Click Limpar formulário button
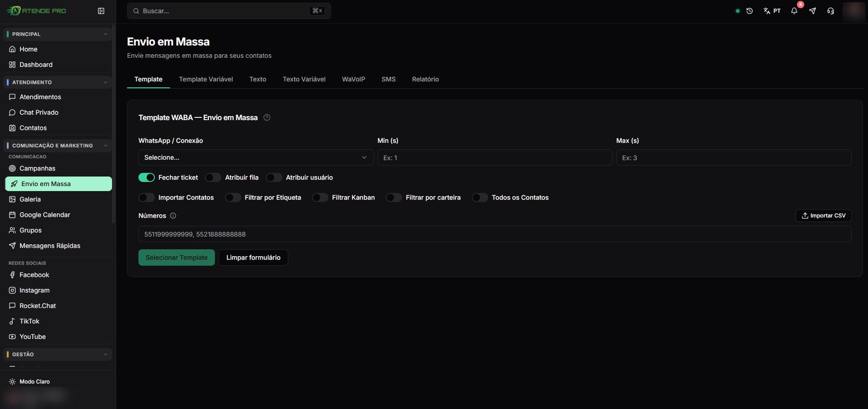This screenshot has height=409, width=868. [253, 258]
